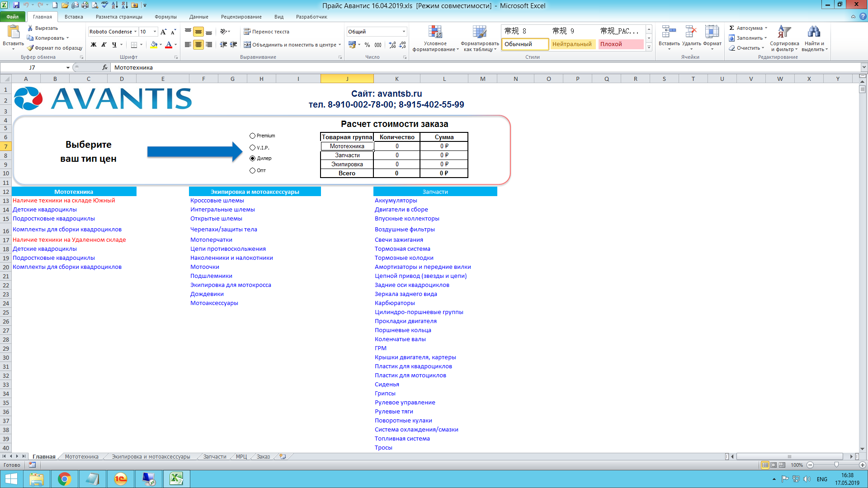Expand the Name Box dropdown arrow
The width and height of the screenshot is (868, 488).
[68, 68]
